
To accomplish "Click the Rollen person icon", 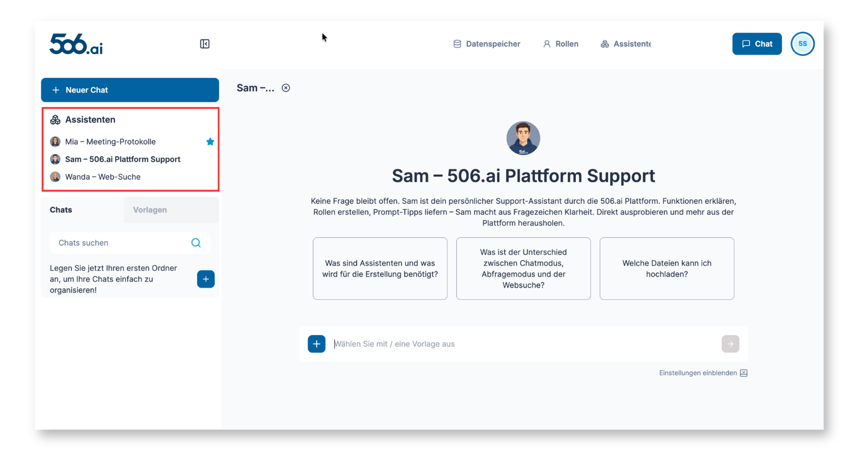I will (547, 44).
